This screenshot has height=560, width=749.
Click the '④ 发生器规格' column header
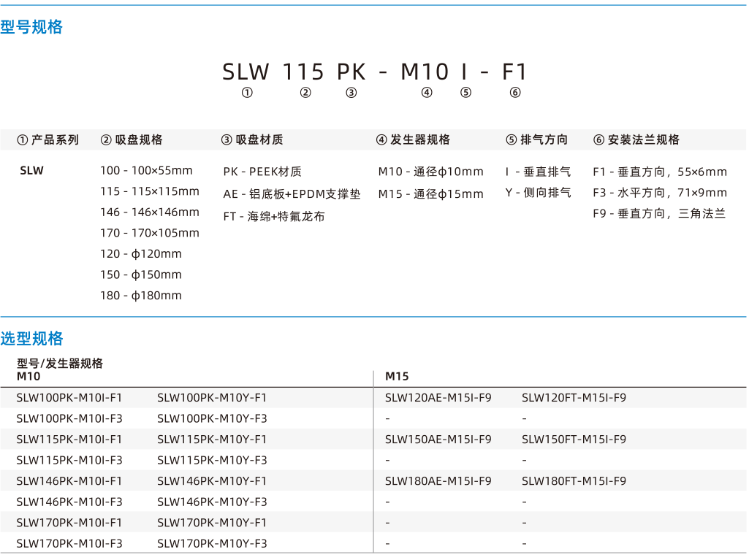point(413,140)
